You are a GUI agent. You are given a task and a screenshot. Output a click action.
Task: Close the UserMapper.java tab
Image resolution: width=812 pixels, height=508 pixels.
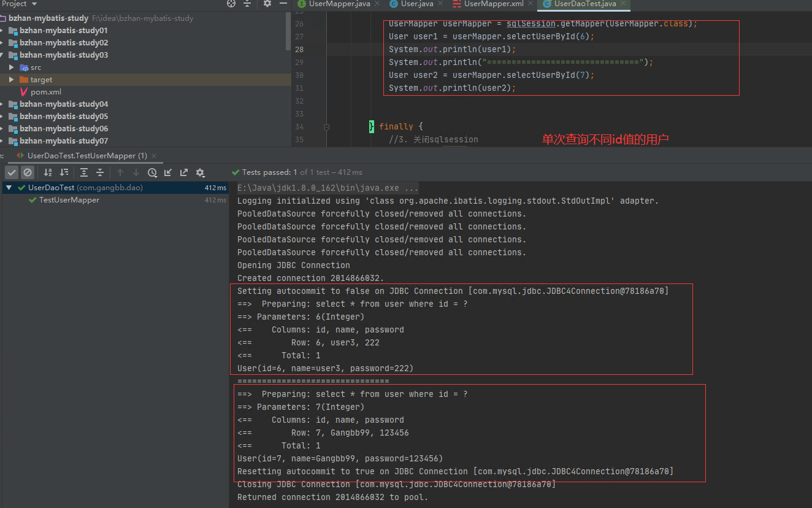376,4
